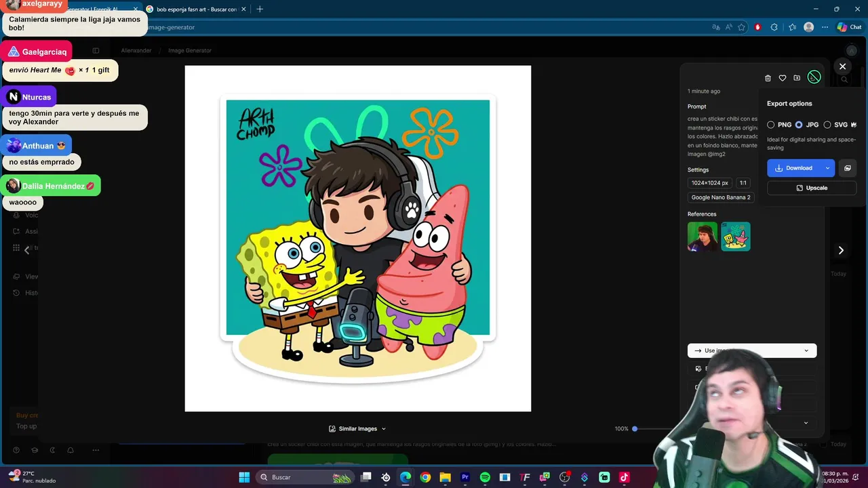Click the Google Nano Banana 2 tag
The height and width of the screenshot is (488, 868).
(x=720, y=197)
